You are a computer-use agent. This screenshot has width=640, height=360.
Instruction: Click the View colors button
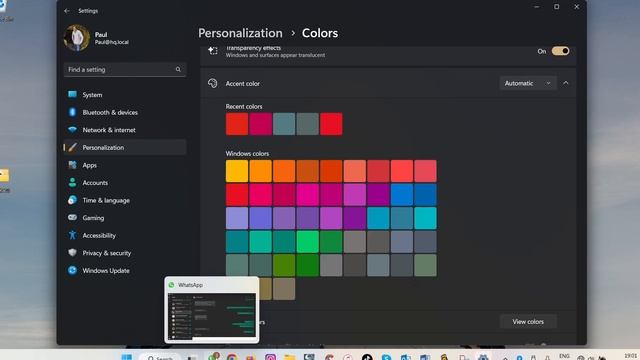(x=528, y=322)
